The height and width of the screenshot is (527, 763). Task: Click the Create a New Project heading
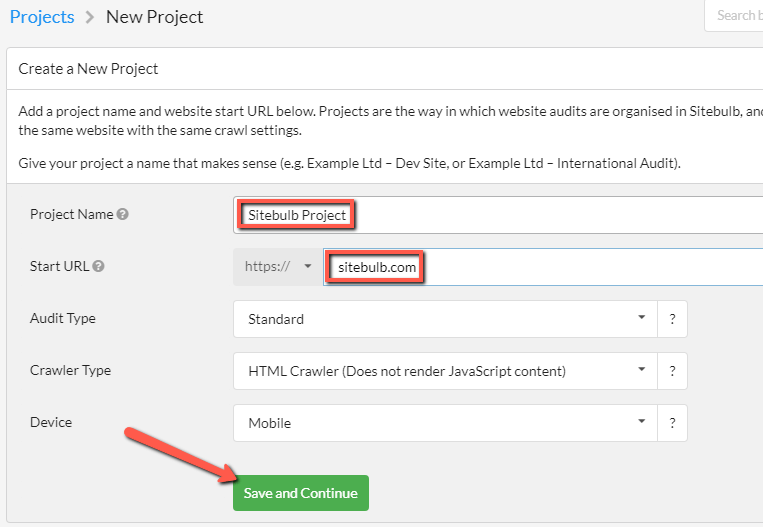pyautogui.click(x=88, y=69)
